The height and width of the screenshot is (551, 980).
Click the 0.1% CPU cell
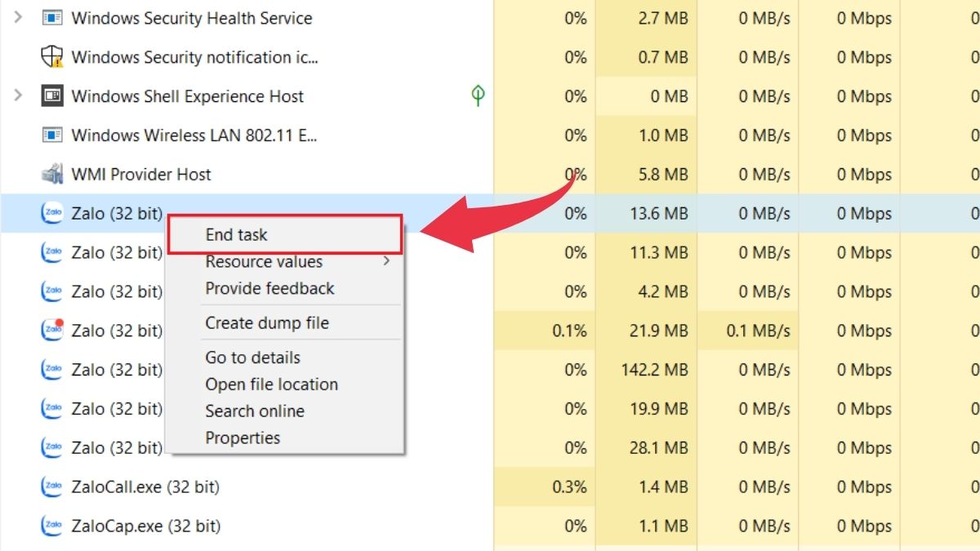pyautogui.click(x=544, y=331)
